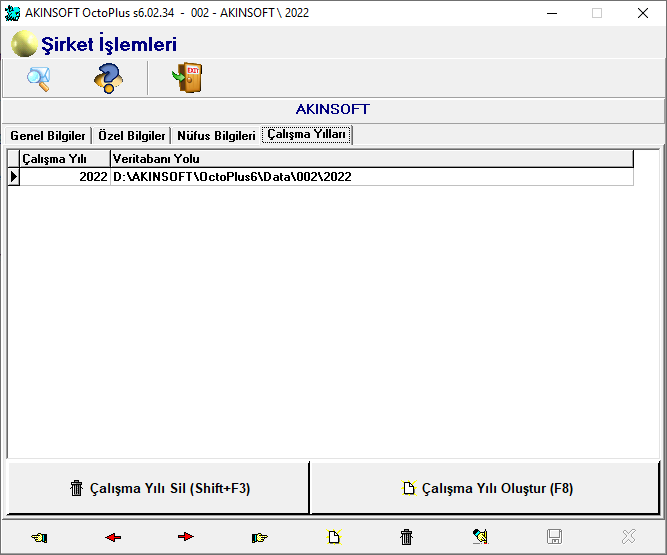Create new record in bottom navigation bar
Screen dimensions: 667x555
pos(334,537)
